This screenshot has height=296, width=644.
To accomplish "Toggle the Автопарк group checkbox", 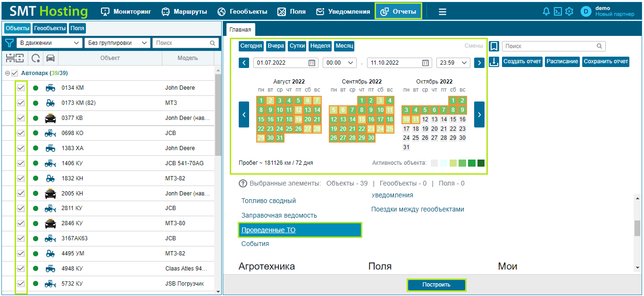I will 15,73.
